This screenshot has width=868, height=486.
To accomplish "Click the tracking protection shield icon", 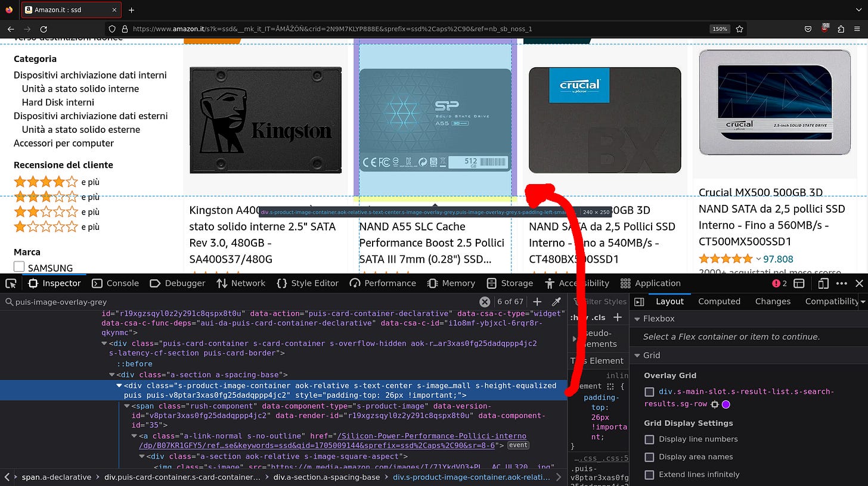I will (x=113, y=28).
